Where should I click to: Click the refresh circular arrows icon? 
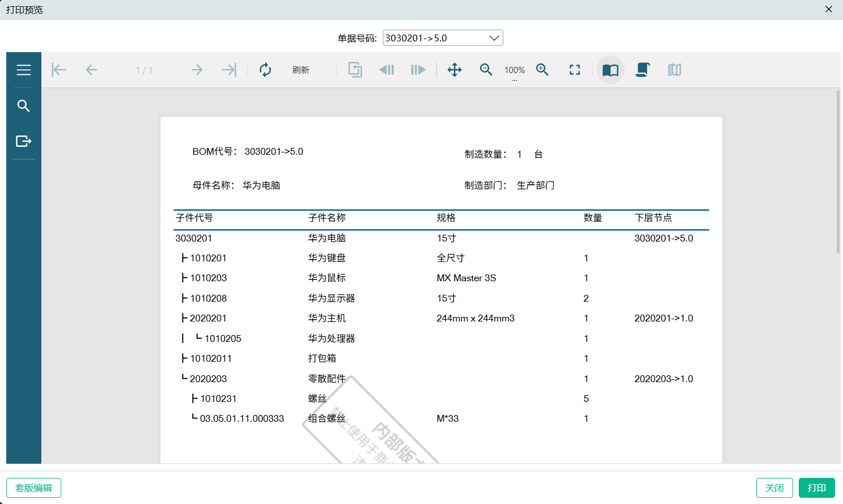pyautogui.click(x=265, y=70)
